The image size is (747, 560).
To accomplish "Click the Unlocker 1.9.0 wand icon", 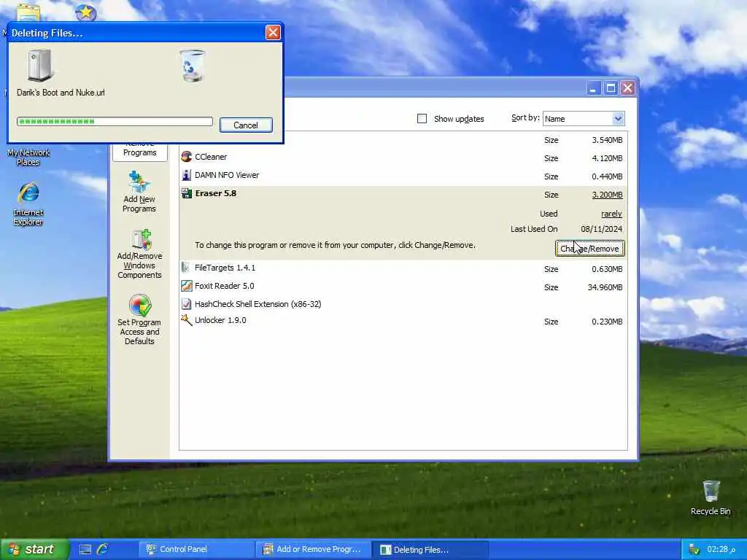I will pyautogui.click(x=186, y=320).
